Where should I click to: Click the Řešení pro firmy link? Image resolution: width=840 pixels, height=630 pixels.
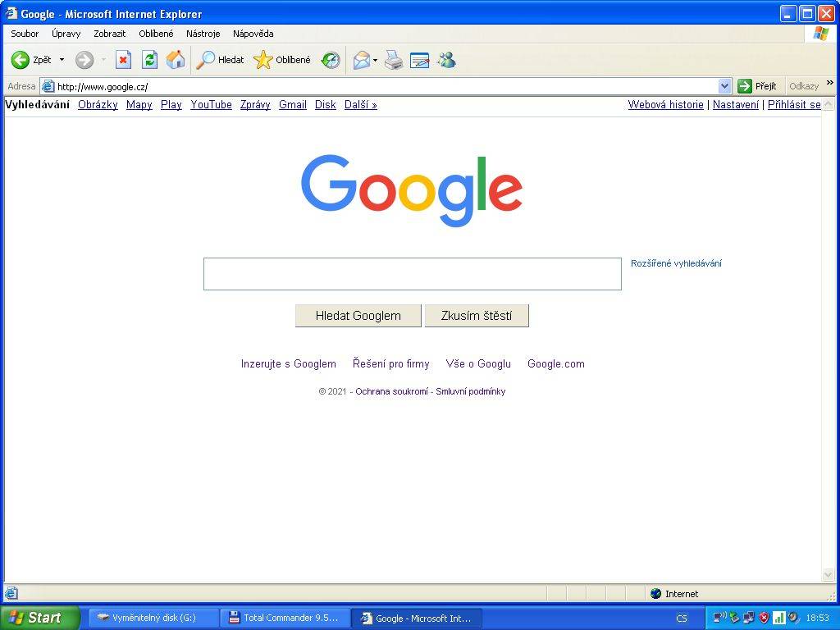tap(391, 364)
